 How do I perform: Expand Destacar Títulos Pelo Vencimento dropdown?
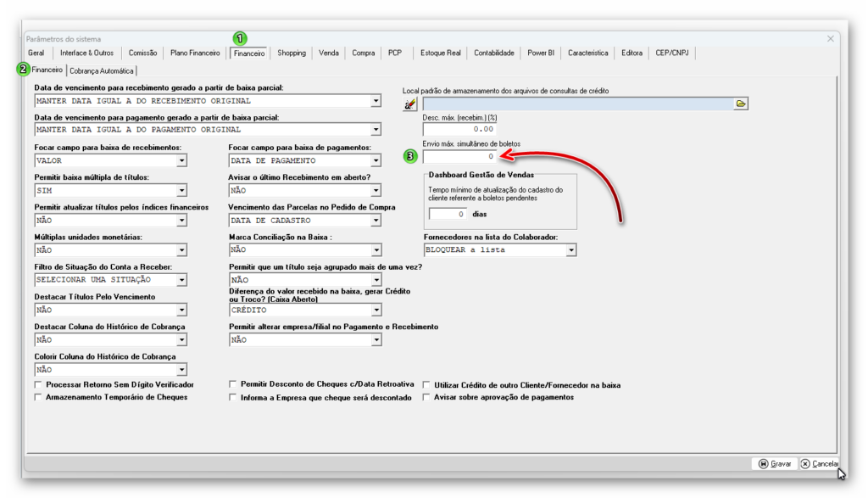181,311
